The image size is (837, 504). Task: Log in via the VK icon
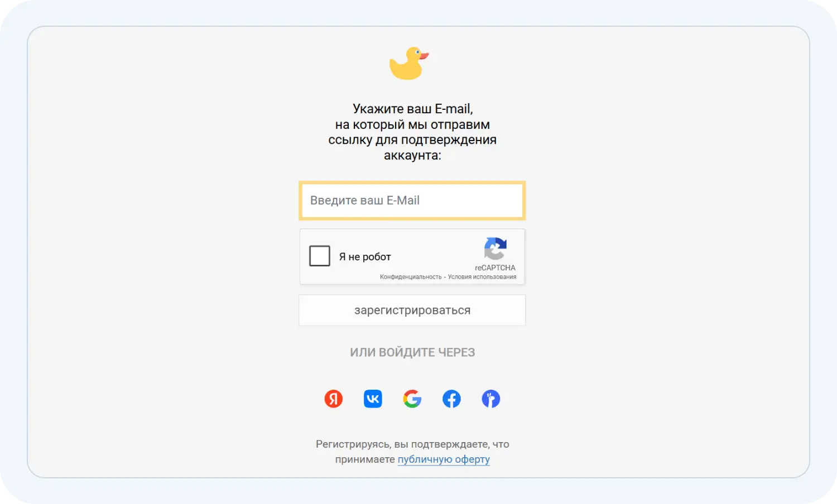373,399
